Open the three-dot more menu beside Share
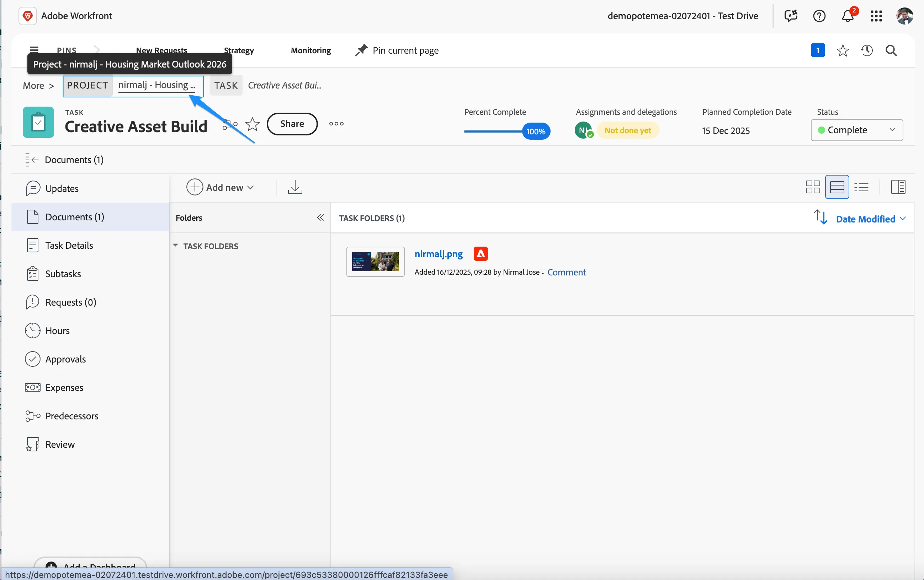Image resolution: width=924 pixels, height=580 pixels. coord(336,123)
